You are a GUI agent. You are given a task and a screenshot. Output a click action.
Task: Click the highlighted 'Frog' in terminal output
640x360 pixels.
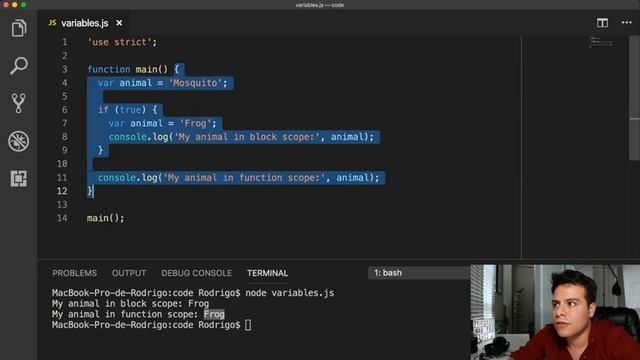[x=214, y=314]
